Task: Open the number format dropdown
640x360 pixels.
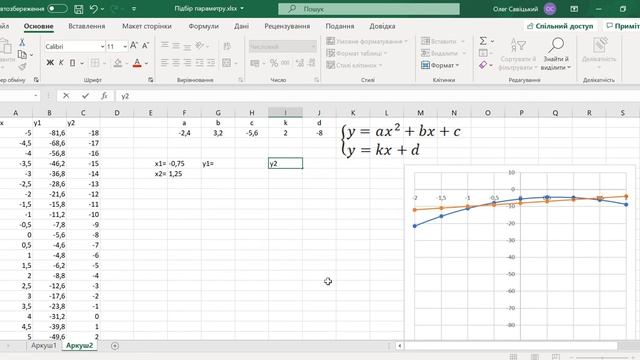Action: 313,47
